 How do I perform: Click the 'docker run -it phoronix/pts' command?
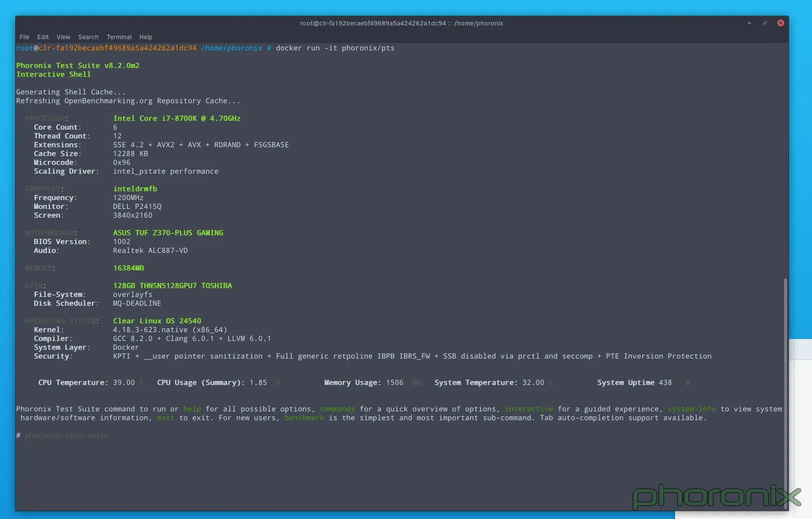click(x=335, y=48)
